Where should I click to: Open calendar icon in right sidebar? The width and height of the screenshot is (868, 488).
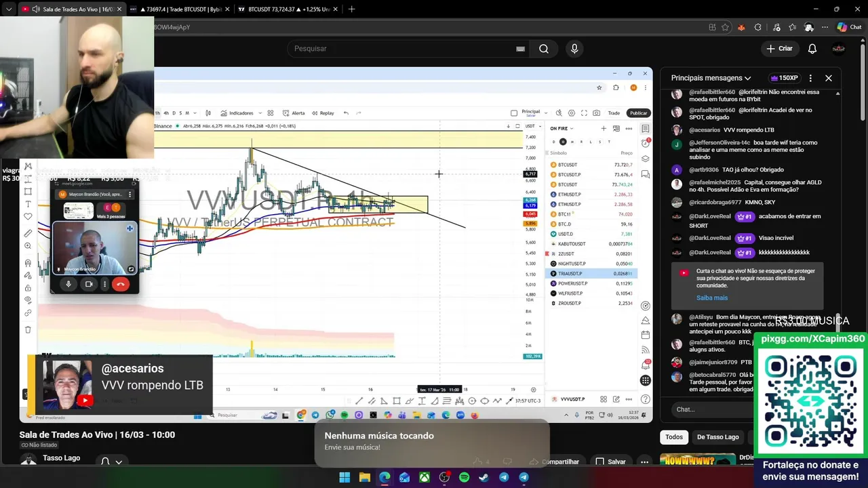tap(646, 335)
